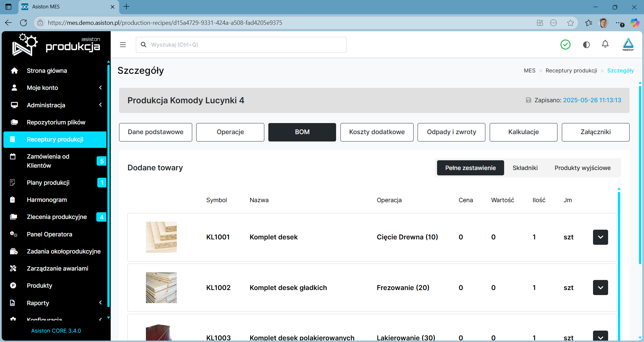Show only Składniki in list
Viewport: 644px width, 342px height.
pyautogui.click(x=525, y=168)
